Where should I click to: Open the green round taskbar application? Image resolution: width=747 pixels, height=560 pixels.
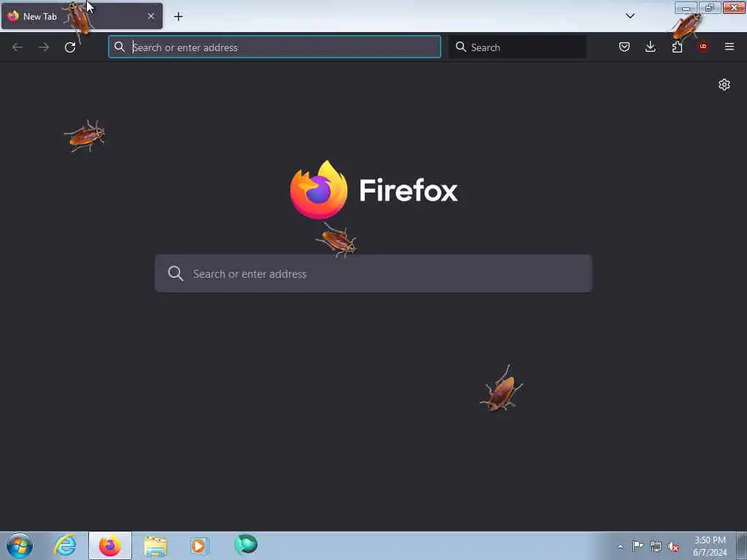pos(246,544)
